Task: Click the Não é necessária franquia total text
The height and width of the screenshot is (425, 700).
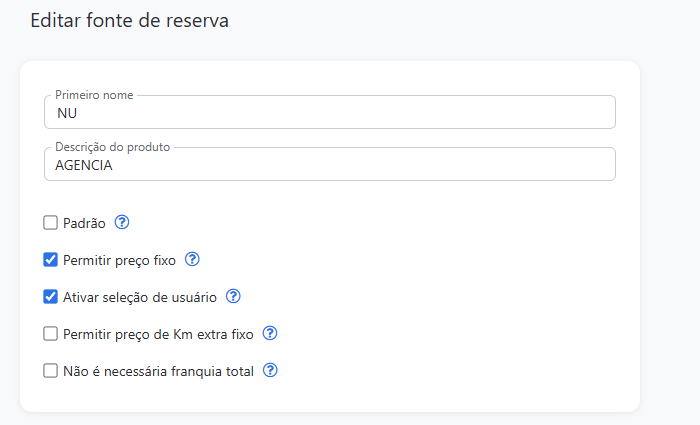Action: click(158, 371)
